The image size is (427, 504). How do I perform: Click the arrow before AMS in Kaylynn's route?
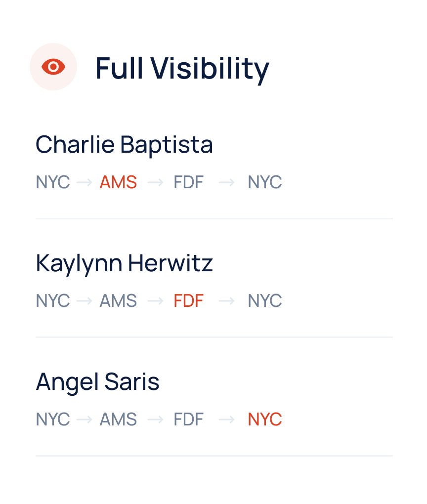(85, 301)
